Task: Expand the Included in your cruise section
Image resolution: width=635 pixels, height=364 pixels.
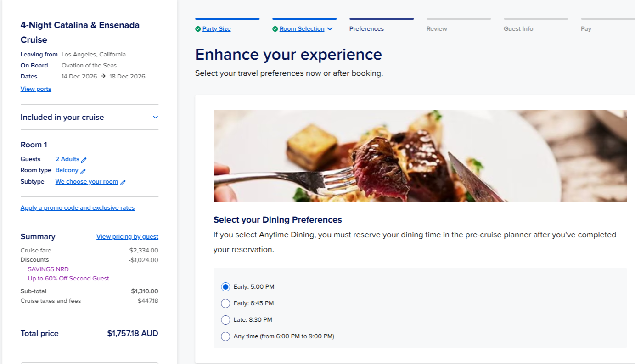Action: [155, 117]
